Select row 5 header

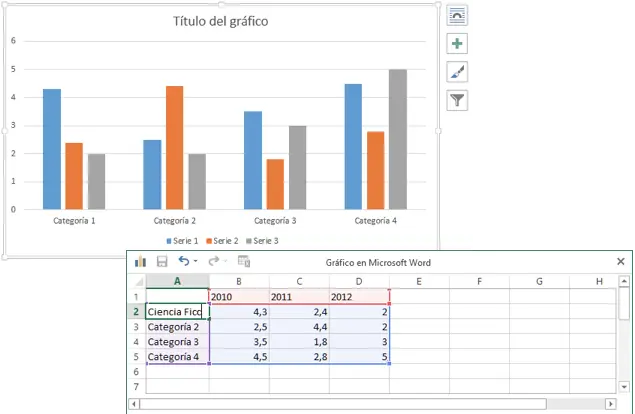coord(137,356)
